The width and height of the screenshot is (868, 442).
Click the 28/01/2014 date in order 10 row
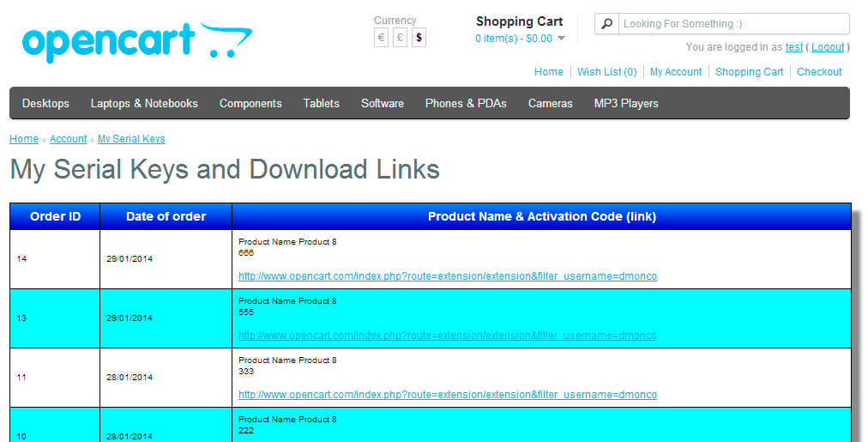[x=130, y=437]
